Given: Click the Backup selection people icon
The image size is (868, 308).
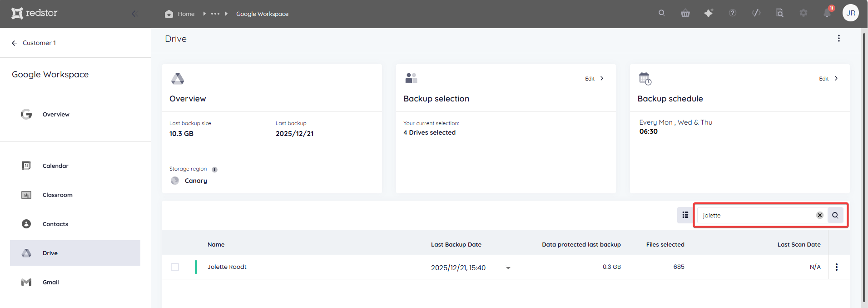Looking at the screenshot, I should click(x=411, y=78).
